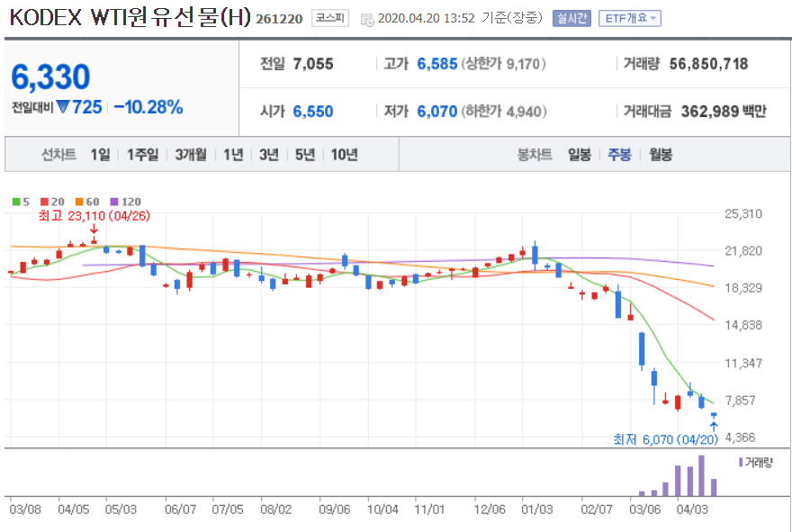
Task: Click the 25,310 price axis label
Action: 743,213
